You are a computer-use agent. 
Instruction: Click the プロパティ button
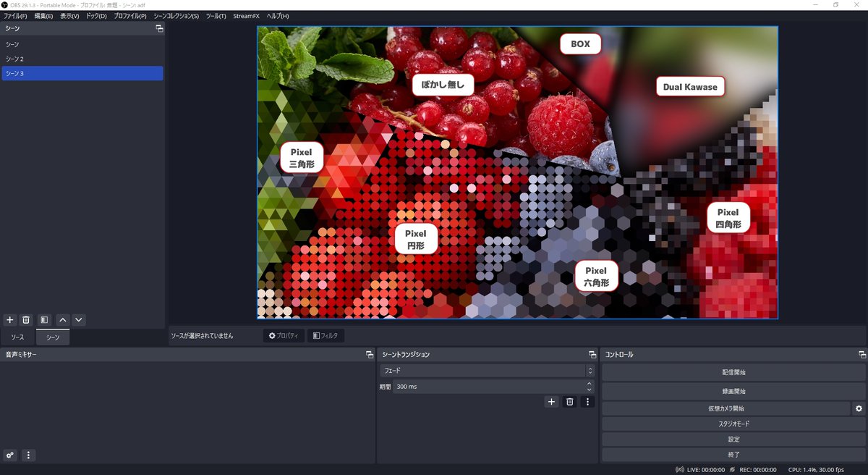pyautogui.click(x=284, y=336)
